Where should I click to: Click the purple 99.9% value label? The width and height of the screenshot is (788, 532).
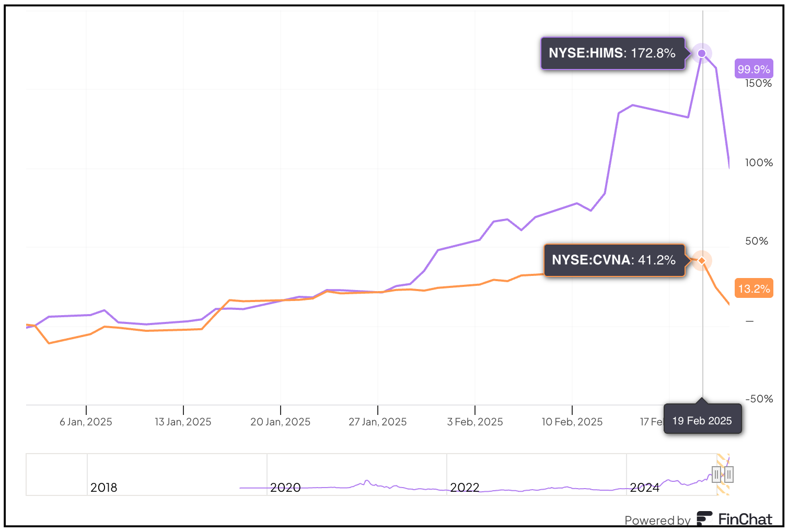click(x=754, y=69)
